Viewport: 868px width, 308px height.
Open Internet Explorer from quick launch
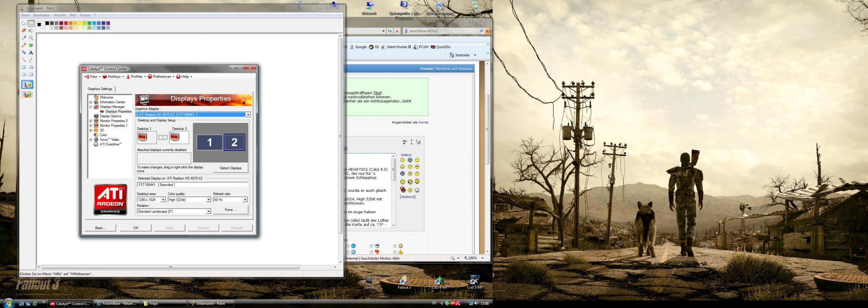tap(35, 304)
